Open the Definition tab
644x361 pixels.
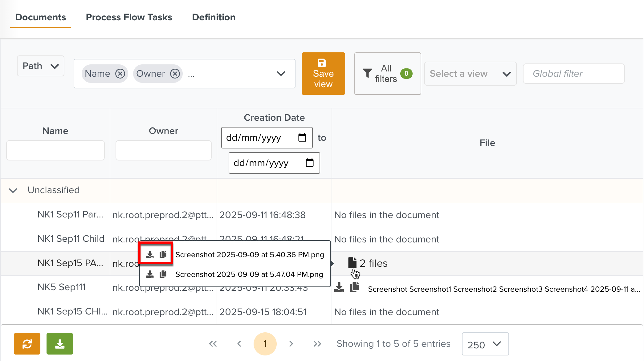[x=214, y=17]
